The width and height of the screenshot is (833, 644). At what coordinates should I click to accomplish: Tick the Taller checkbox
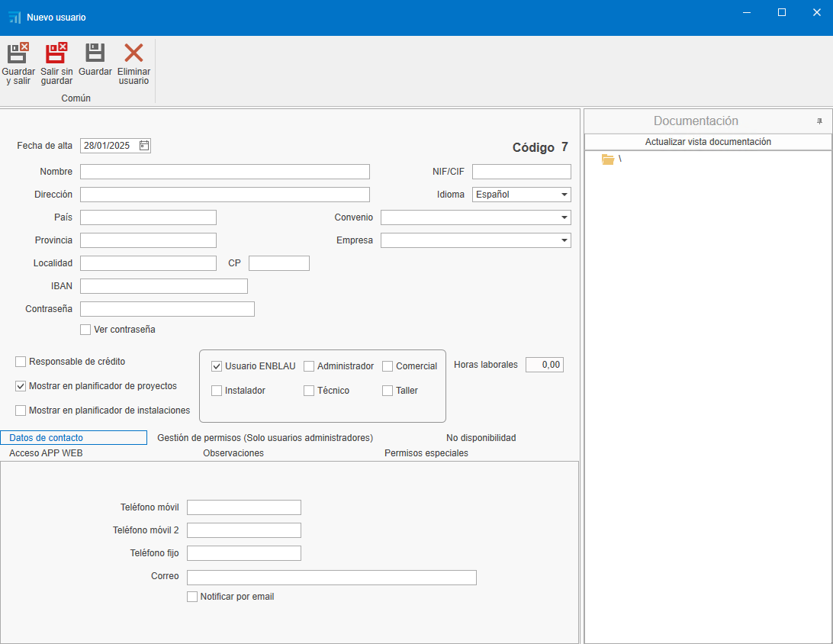(x=388, y=391)
